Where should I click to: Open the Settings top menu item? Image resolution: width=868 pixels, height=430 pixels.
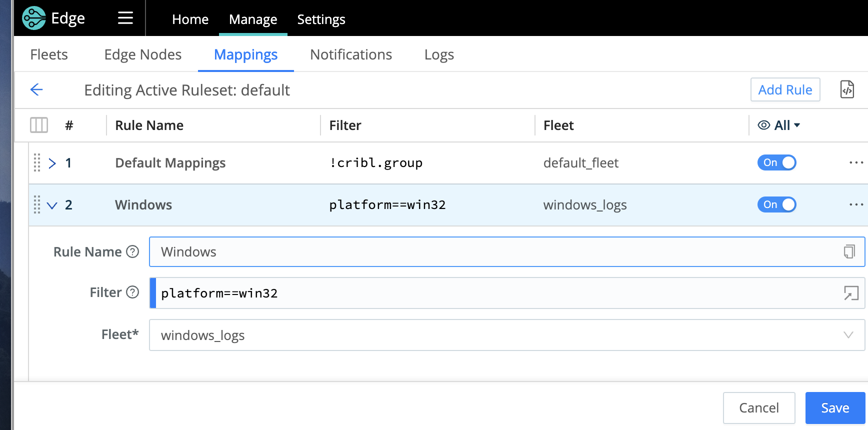pos(321,19)
